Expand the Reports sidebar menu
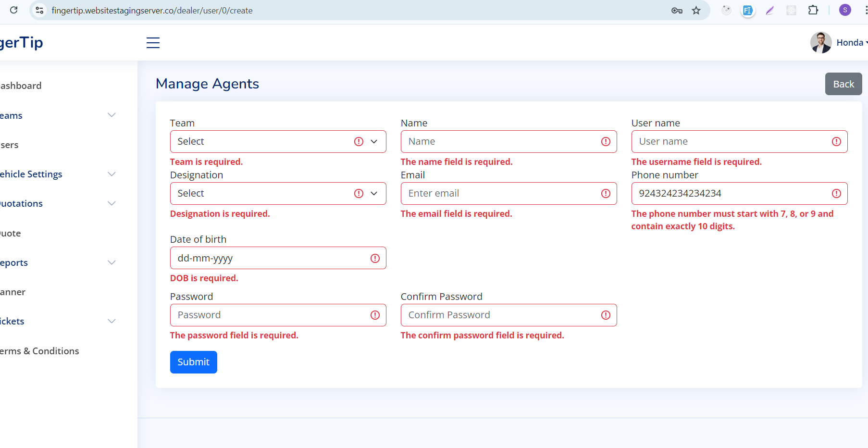Screen dimensions: 868x448 [x=58, y=262]
